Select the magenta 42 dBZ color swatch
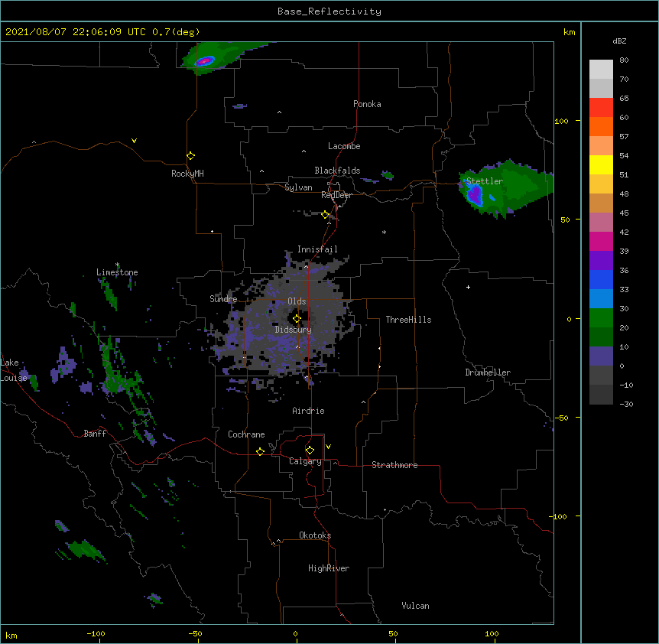The width and height of the screenshot is (659, 644). tap(601, 241)
